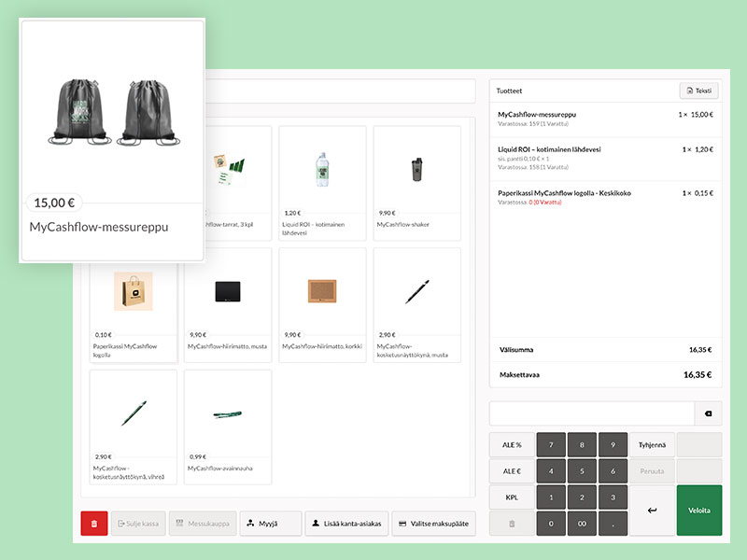Screen dimensions: 747x560
Task: Tap number 9 on the keypad
Action: 613,445
